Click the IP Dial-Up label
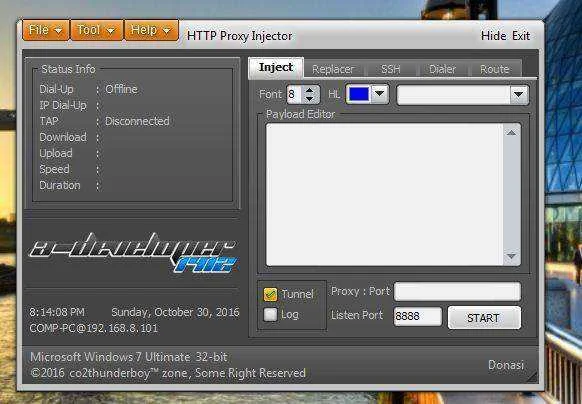The width and height of the screenshot is (582, 404). click(x=63, y=105)
